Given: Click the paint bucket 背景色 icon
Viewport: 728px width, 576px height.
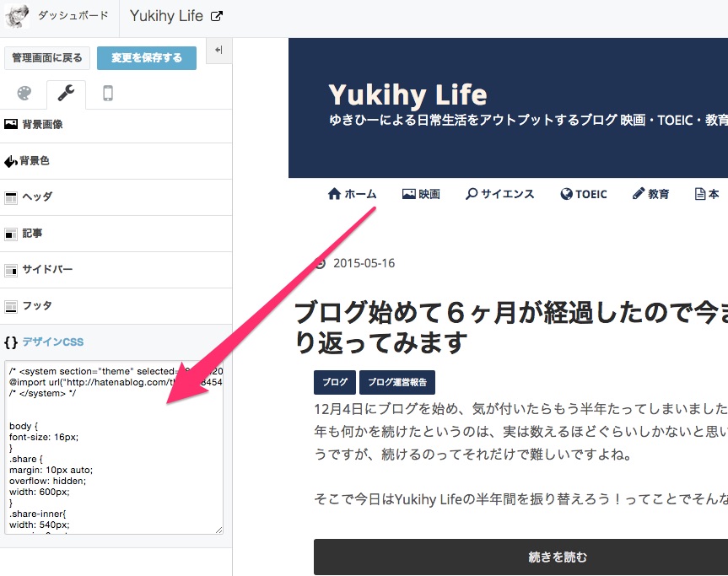Looking at the screenshot, I should tap(11, 162).
